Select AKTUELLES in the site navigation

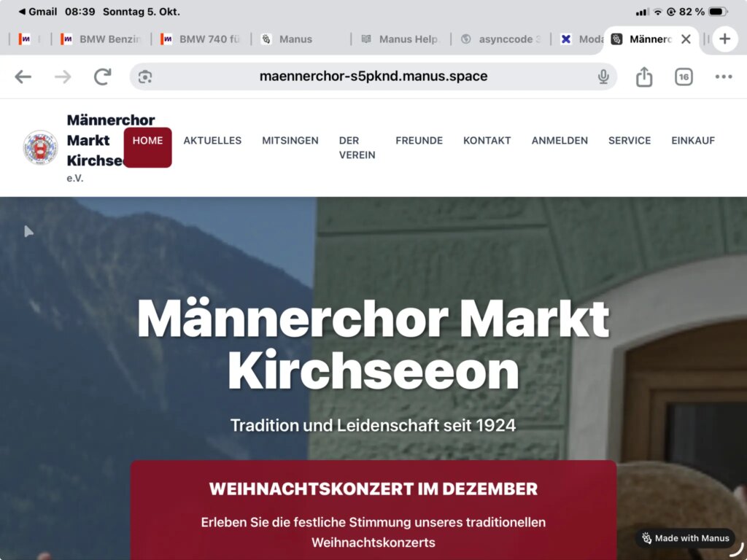coord(212,141)
